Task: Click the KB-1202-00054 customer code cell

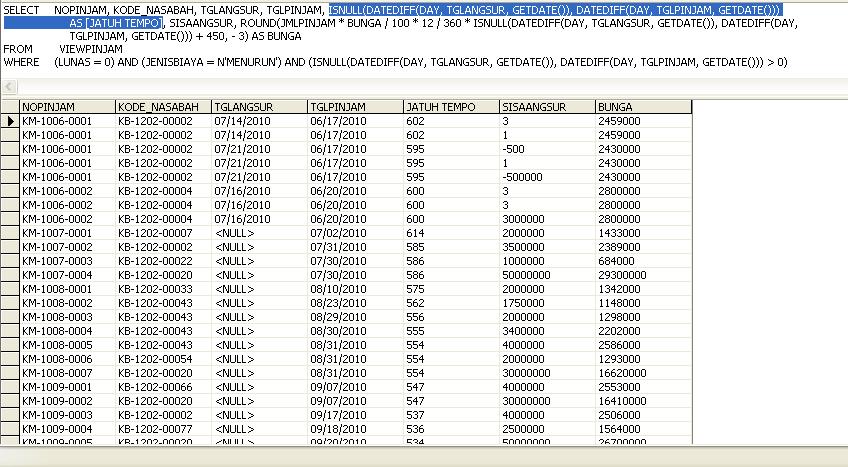Action: (x=163, y=359)
